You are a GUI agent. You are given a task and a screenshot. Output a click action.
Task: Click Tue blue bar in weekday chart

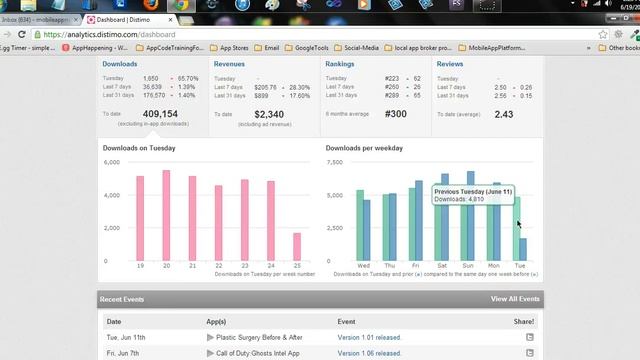point(523,250)
